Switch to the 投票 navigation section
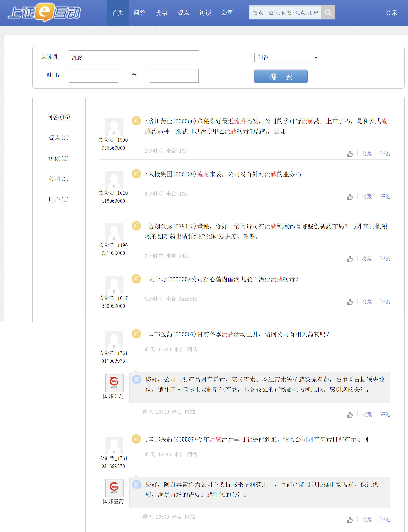Screen dimensions: 408x532 click(161, 13)
